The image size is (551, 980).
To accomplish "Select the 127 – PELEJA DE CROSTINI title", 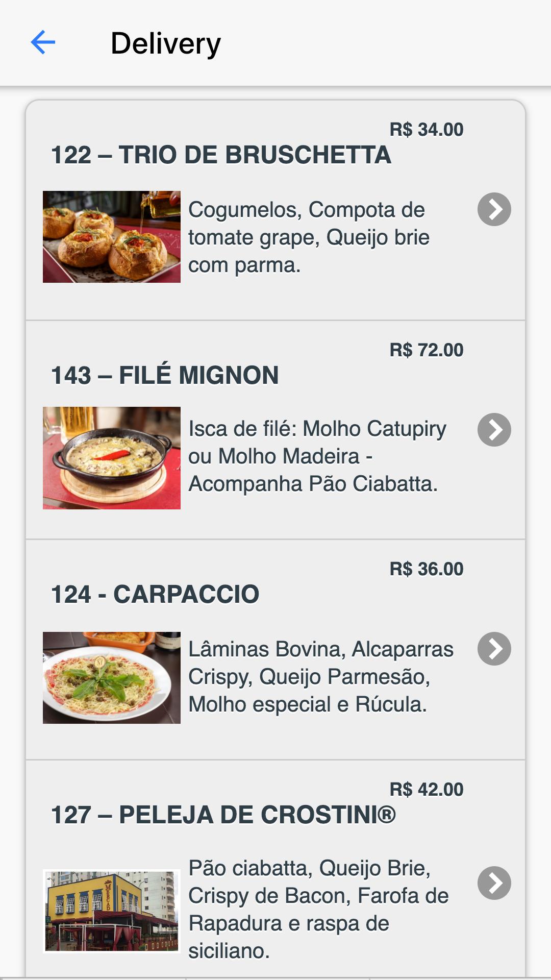I will coord(223,815).
